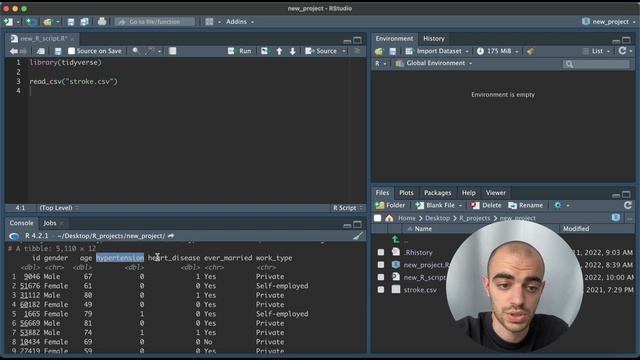The height and width of the screenshot is (360, 640).
Task: Click the Save All documents icon
Action: (84, 22)
